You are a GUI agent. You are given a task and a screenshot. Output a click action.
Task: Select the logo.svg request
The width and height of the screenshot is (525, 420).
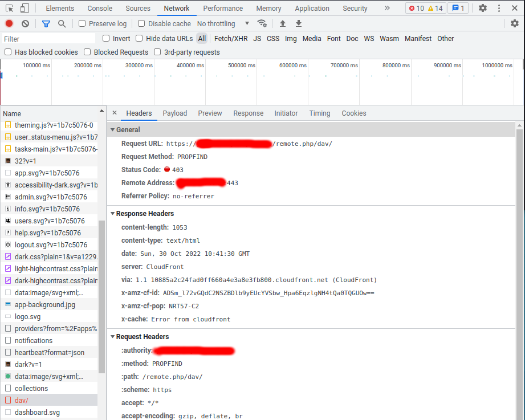click(49, 317)
